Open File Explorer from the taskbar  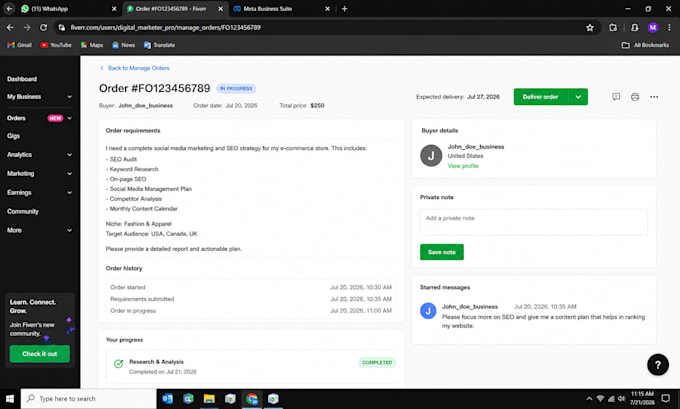click(209, 399)
